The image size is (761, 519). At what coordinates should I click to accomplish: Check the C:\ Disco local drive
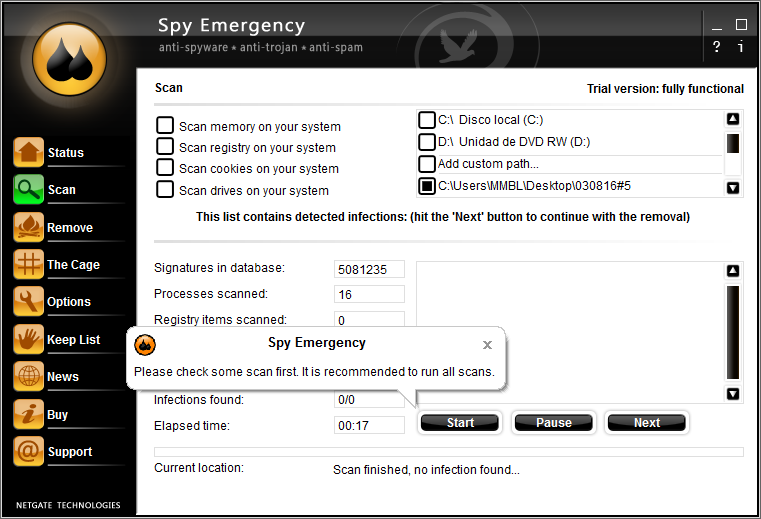[427, 120]
